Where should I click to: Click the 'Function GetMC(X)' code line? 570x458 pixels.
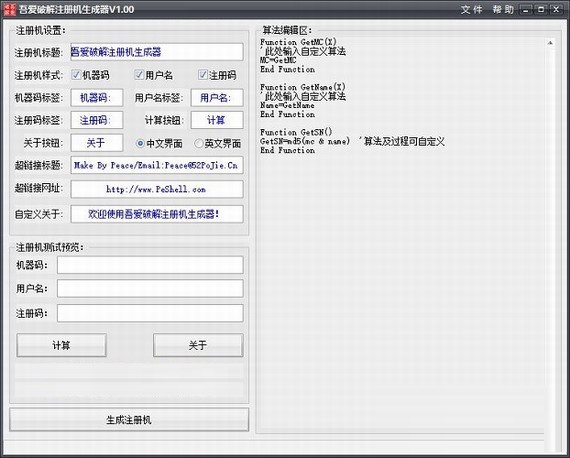(298, 42)
